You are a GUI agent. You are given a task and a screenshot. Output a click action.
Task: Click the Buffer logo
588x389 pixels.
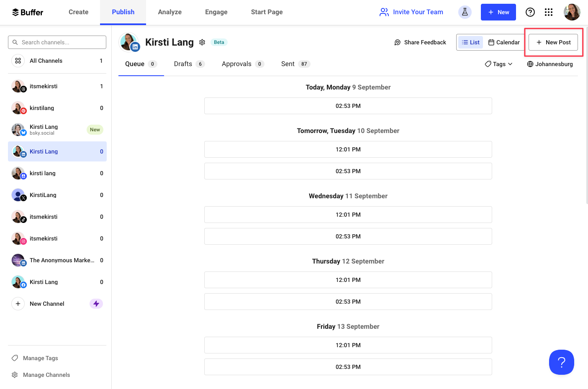coord(28,12)
